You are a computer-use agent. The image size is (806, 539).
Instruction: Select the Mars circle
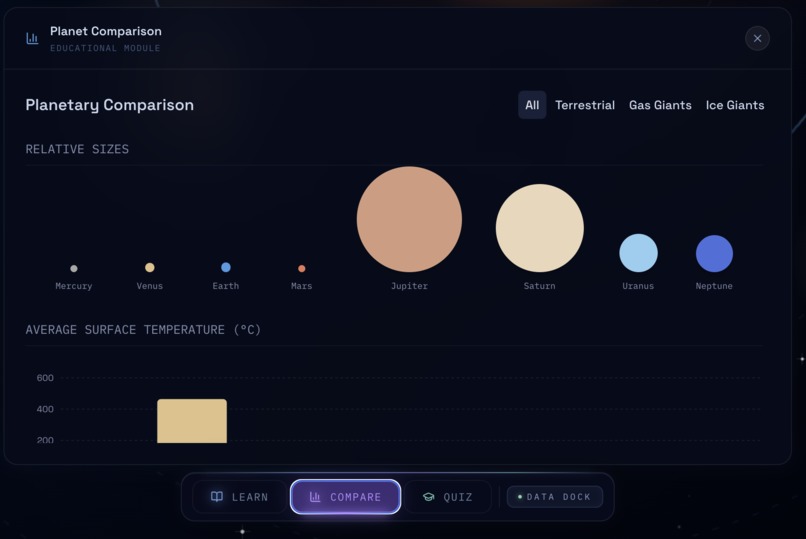click(x=302, y=269)
